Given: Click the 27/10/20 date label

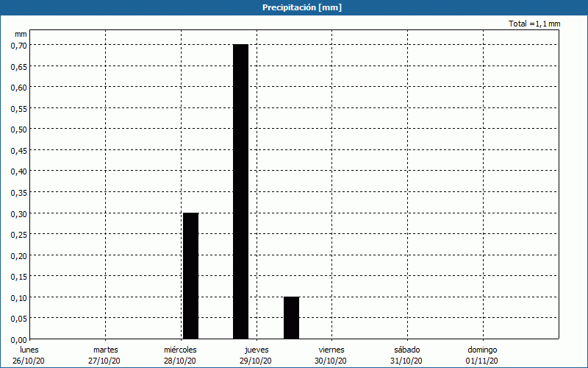Looking at the screenshot, I should coord(104,361).
